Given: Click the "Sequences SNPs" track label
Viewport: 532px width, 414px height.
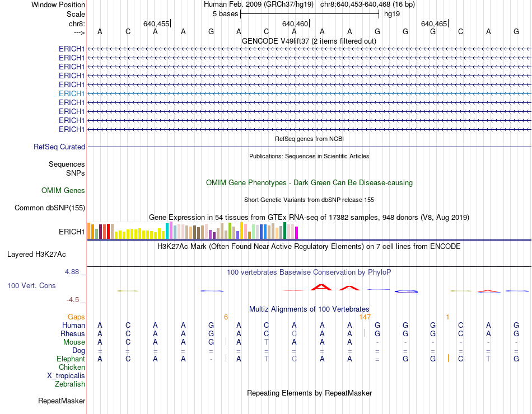Looking at the screenshot, I should [67, 168].
